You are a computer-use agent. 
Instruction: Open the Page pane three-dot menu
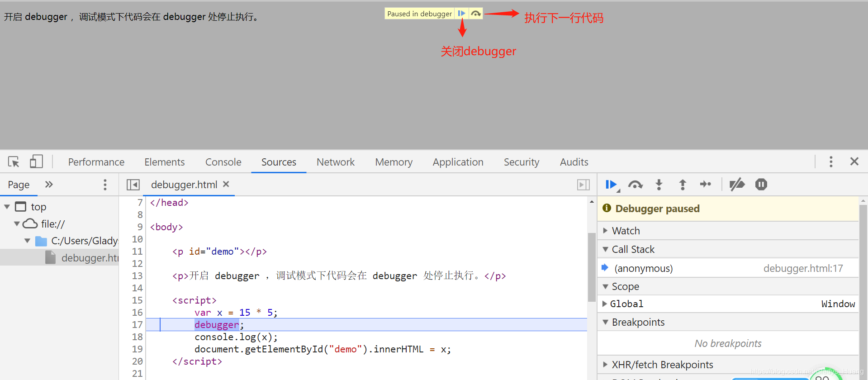[x=105, y=185]
